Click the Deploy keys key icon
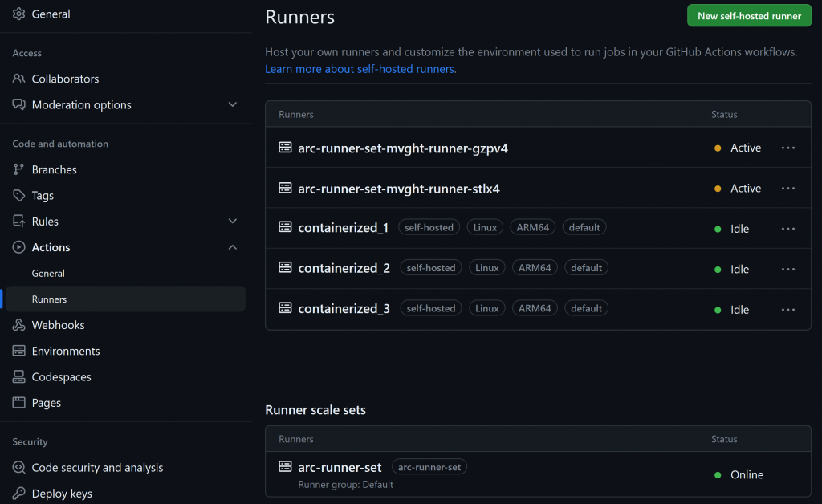Viewport: 822px width, 504px height. tap(19, 494)
